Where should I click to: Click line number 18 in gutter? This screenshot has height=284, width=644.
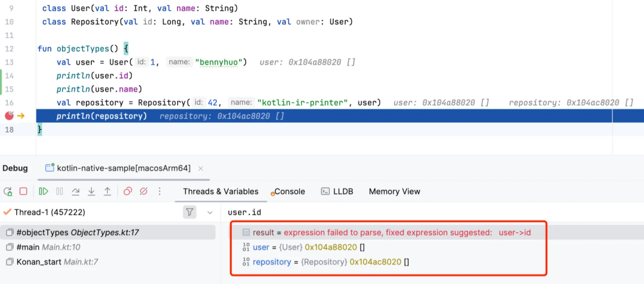[9, 130]
